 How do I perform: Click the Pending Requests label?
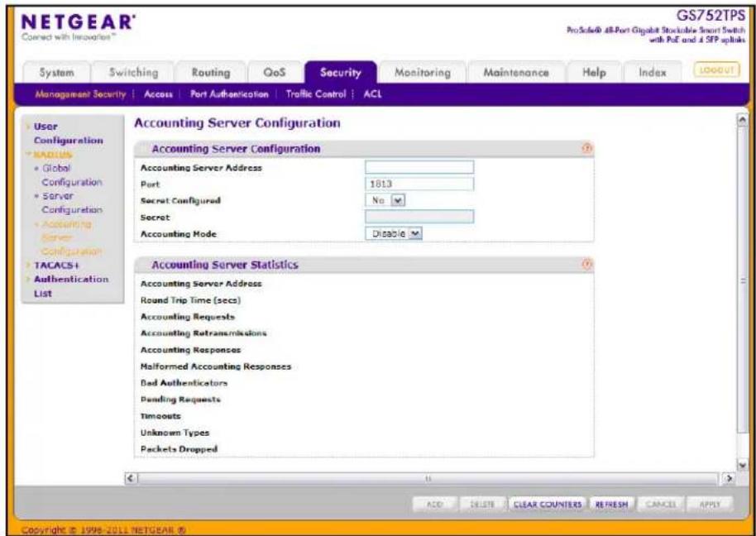(180, 400)
